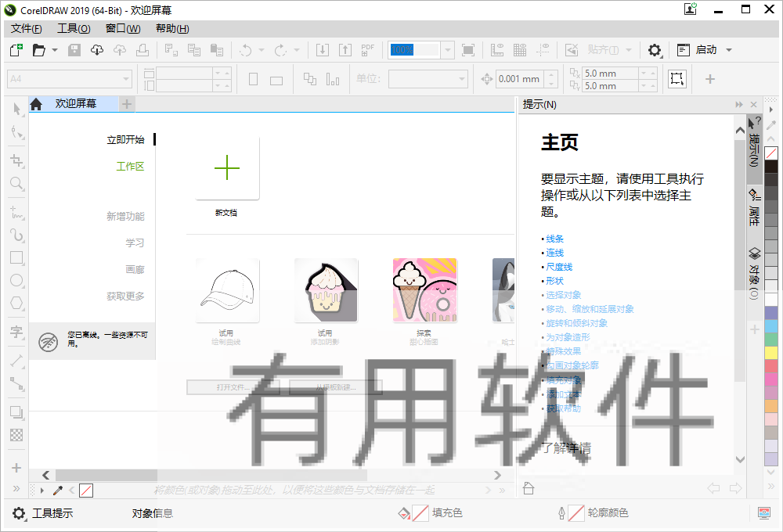
Task: Click the Show grid toolbar icon
Action: (x=520, y=50)
